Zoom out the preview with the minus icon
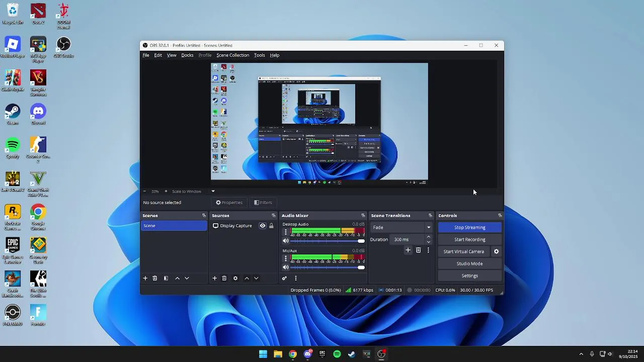The height and width of the screenshot is (362, 644). tap(144, 191)
